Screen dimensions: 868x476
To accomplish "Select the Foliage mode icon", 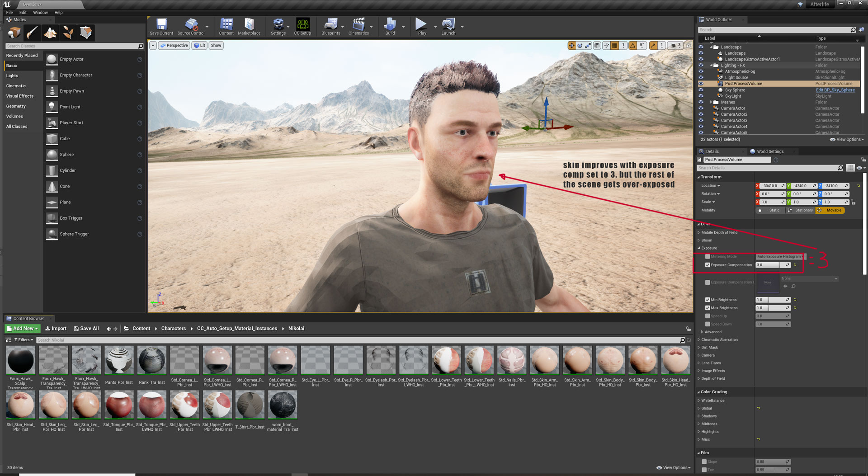I will click(68, 33).
